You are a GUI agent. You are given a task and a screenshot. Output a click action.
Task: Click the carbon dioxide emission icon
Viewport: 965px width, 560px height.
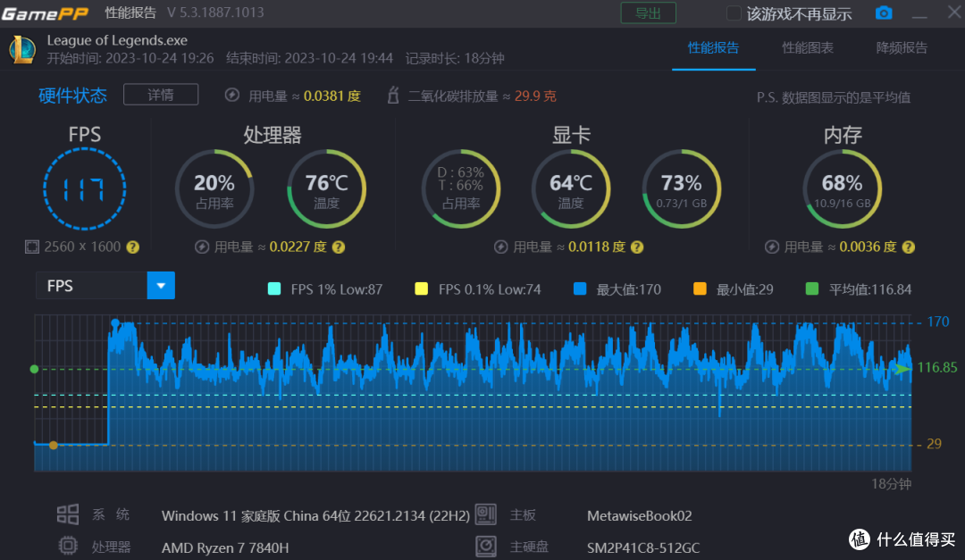393,96
